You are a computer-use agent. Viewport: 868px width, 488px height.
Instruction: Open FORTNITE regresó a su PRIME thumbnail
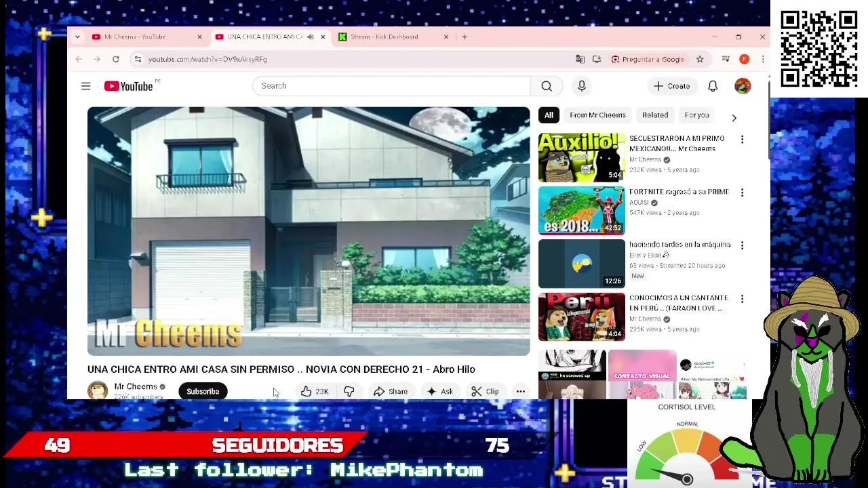[582, 210]
